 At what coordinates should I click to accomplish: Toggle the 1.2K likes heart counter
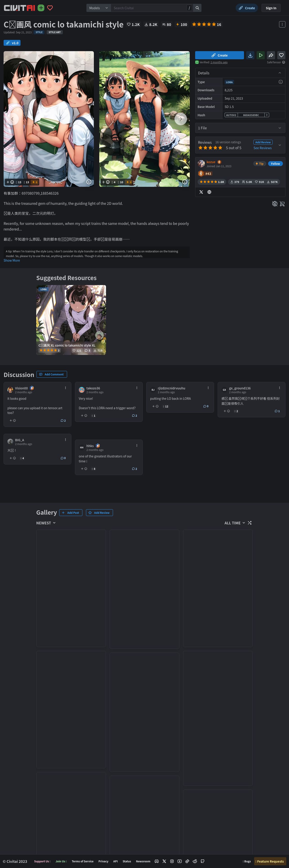133,25
